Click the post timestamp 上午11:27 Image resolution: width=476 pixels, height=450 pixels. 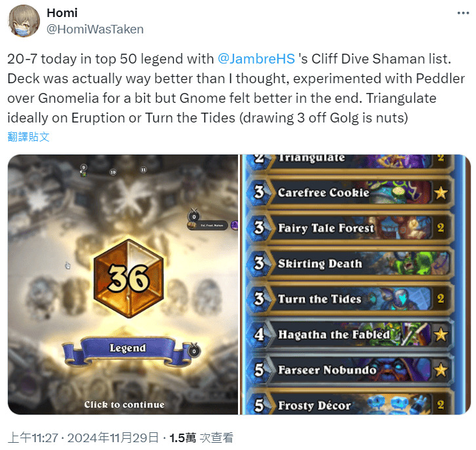(33, 438)
